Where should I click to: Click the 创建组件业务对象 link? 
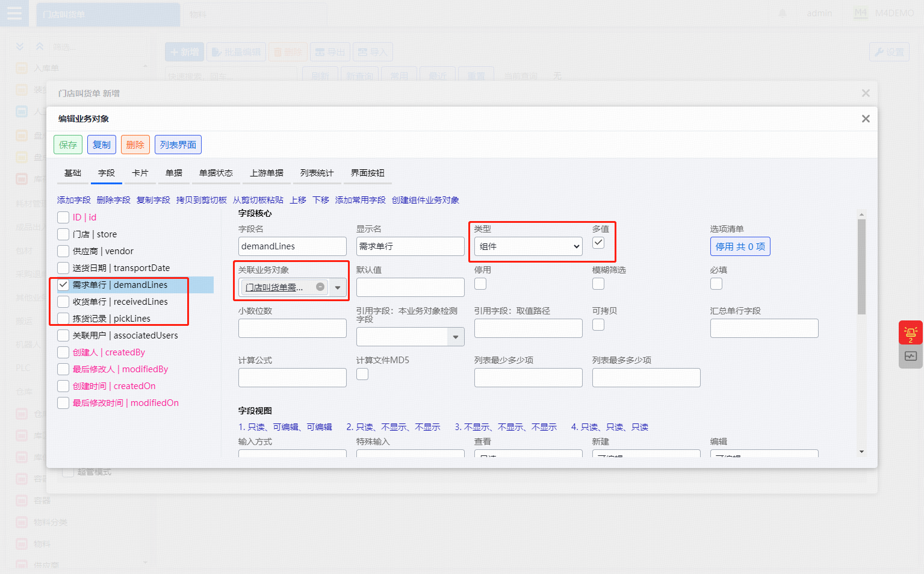(x=426, y=200)
